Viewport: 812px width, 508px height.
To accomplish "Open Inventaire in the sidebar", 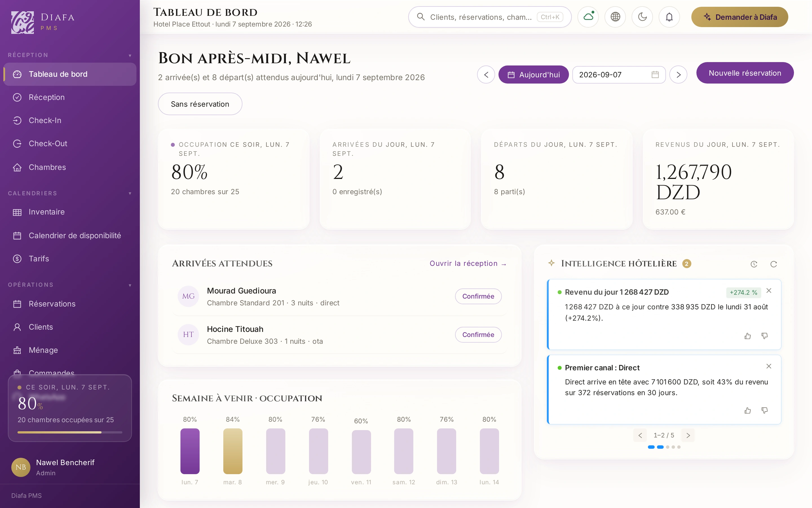I will coord(70,212).
